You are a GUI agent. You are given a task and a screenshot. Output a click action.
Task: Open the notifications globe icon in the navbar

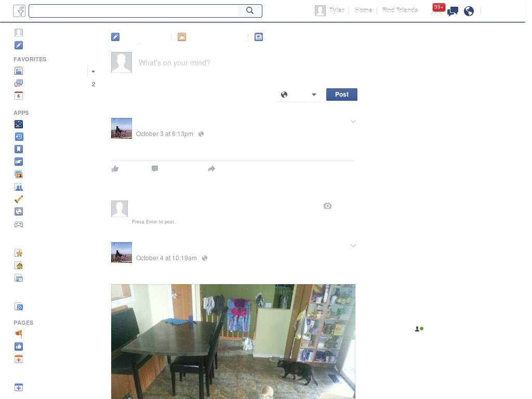pos(469,10)
